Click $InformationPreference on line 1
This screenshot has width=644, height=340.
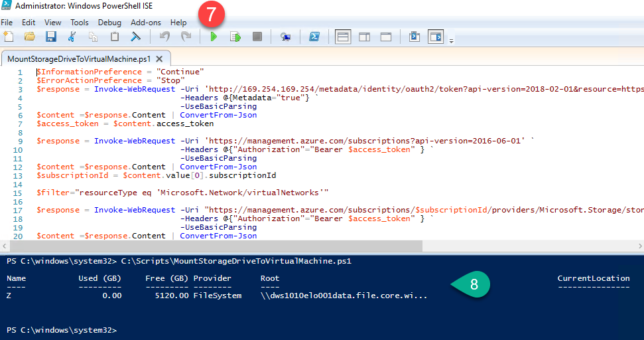click(x=89, y=72)
